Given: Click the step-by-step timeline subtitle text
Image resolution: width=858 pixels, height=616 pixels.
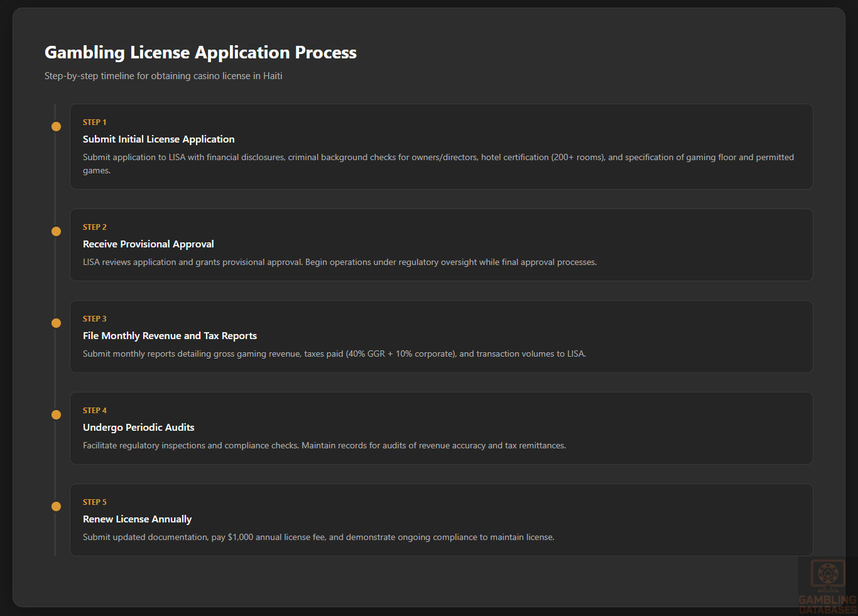Looking at the screenshot, I should point(163,76).
